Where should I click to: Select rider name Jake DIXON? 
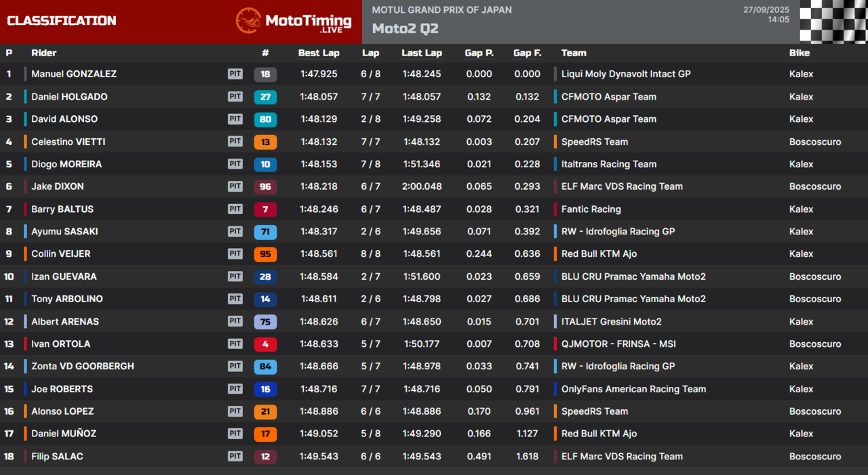click(x=58, y=186)
